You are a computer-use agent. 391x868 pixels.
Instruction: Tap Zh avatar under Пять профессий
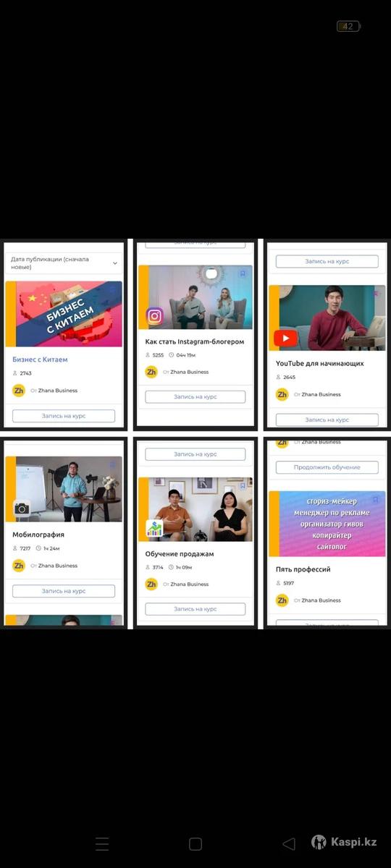click(x=282, y=600)
